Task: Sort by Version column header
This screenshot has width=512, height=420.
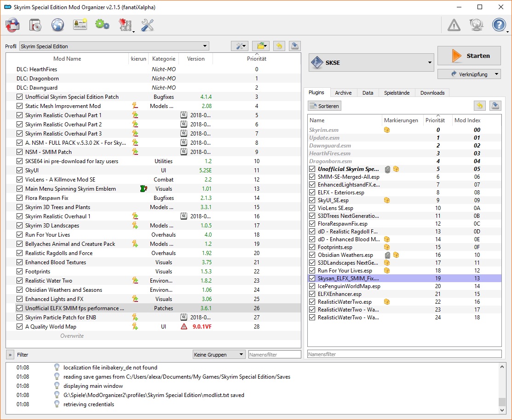Action: 196,59
